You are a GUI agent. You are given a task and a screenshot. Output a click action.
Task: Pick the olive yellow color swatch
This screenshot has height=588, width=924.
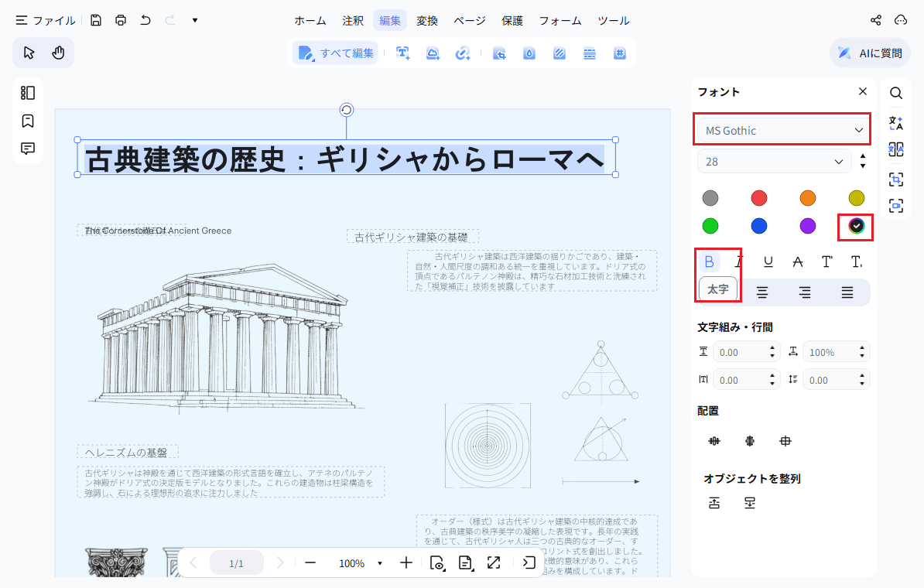click(856, 198)
